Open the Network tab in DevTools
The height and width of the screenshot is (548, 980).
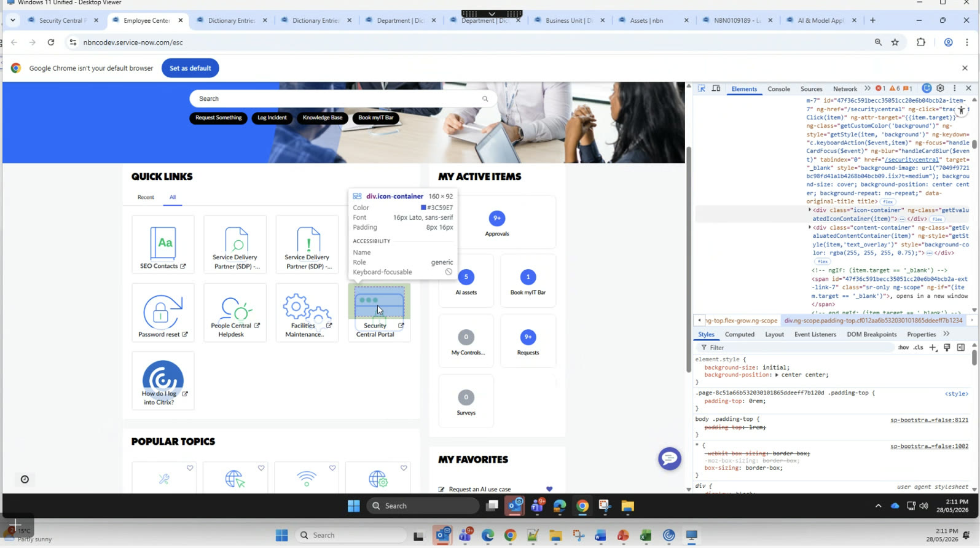[x=845, y=89]
